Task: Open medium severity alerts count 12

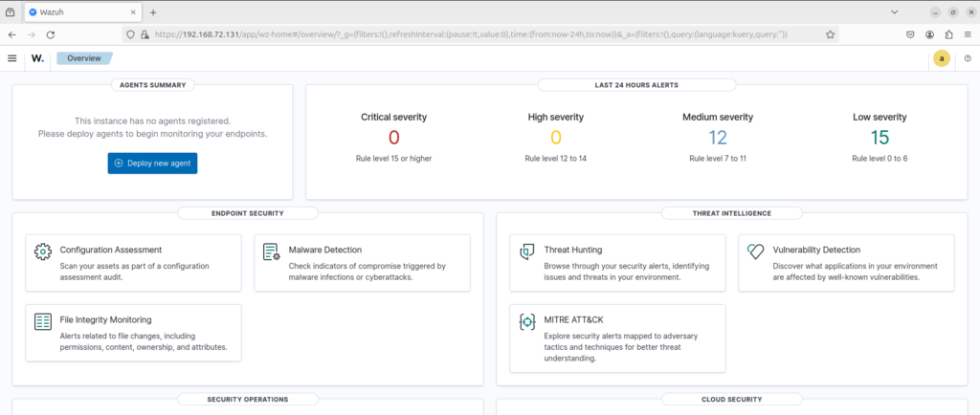Action: [x=718, y=138]
